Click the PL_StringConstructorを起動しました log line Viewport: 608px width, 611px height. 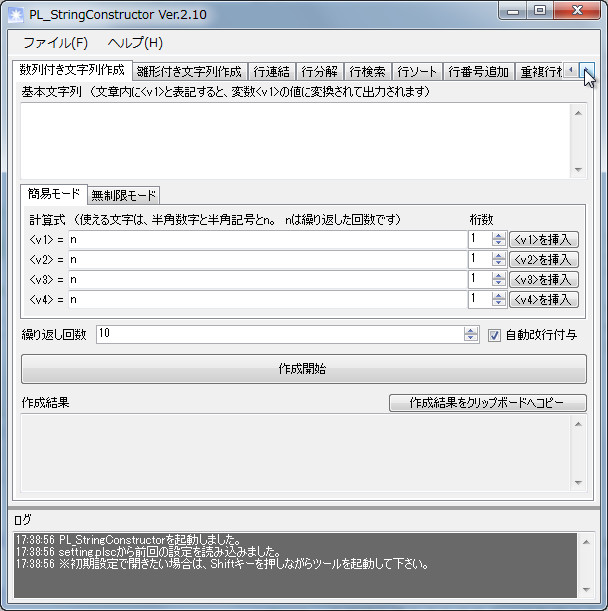click(x=129, y=540)
